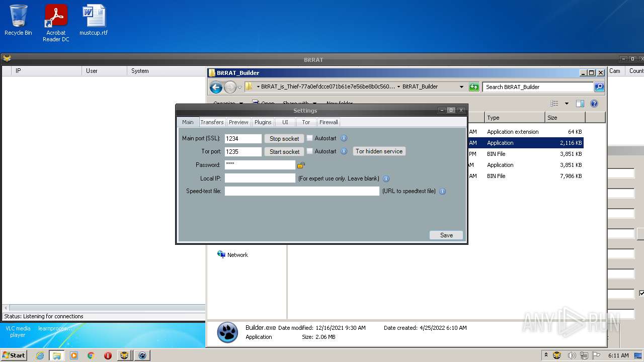Click the BitRAT icon in system tray
The height and width of the screenshot is (362, 644).
[556, 355]
